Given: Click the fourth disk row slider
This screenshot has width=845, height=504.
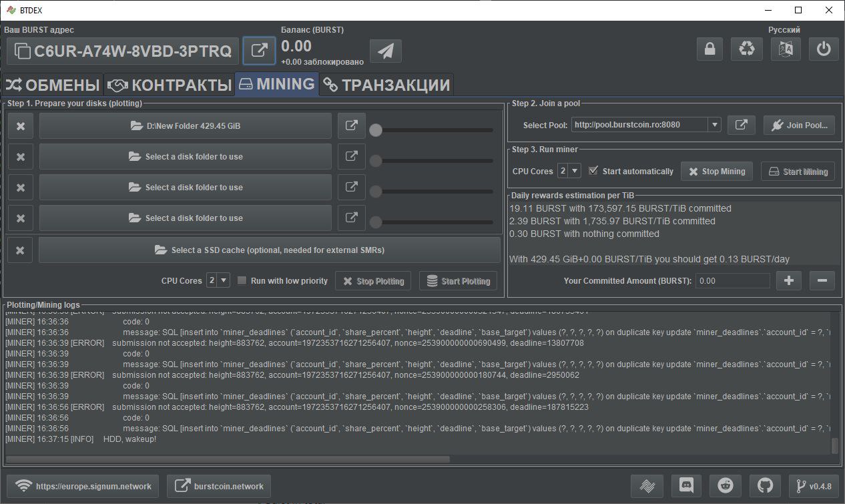Looking at the screenshot, I should coord(432,222).
